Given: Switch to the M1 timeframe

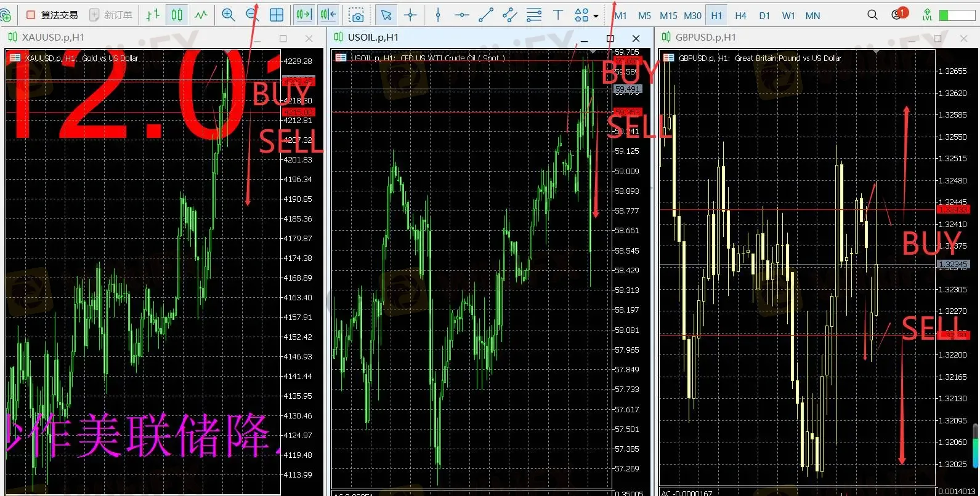Looking at the screenshot, I should click(x=620, y=15).
